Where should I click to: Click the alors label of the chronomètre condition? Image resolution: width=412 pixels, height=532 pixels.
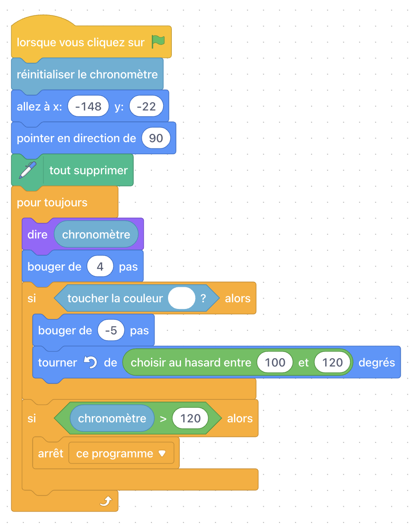240,418
